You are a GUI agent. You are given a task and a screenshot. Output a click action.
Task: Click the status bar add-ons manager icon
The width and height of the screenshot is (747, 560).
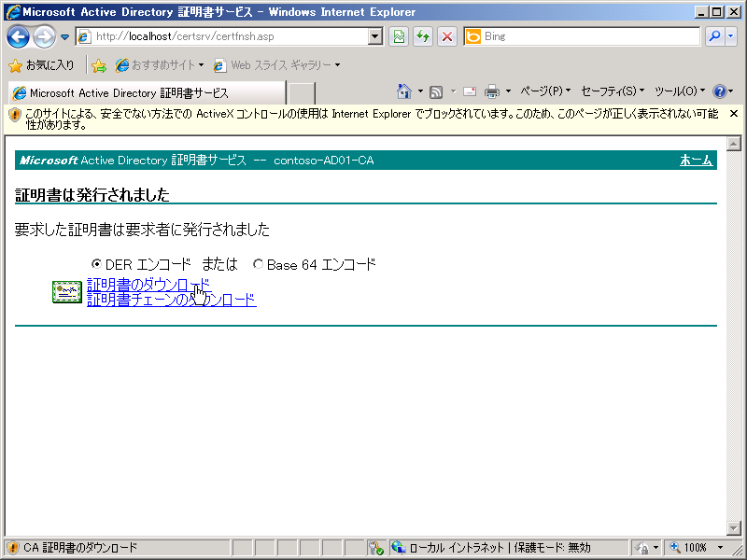[x=376, y=548]
